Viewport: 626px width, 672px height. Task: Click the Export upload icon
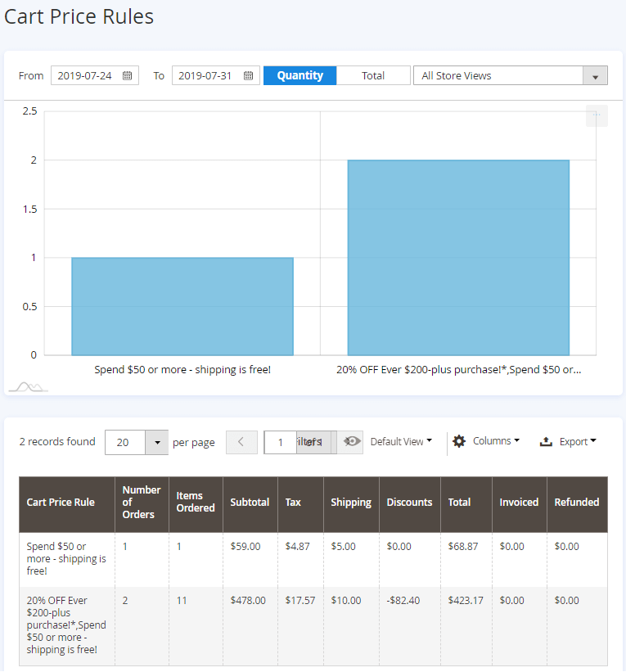coord(546,441)
